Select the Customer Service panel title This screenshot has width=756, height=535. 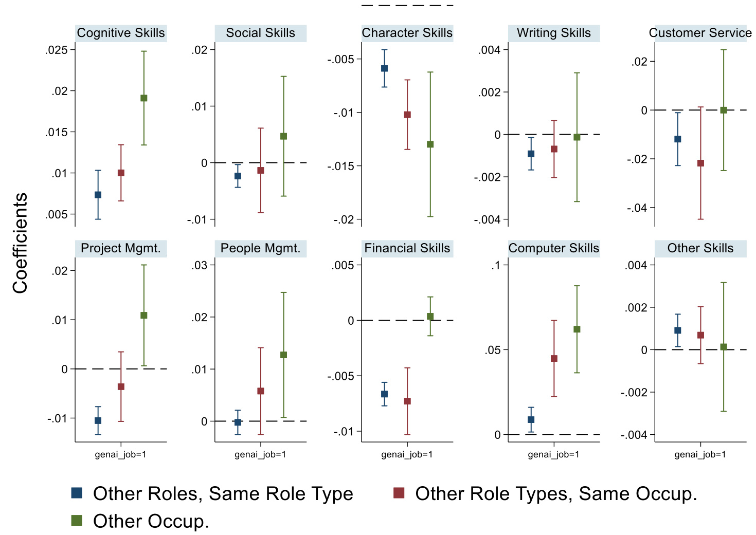700,33
